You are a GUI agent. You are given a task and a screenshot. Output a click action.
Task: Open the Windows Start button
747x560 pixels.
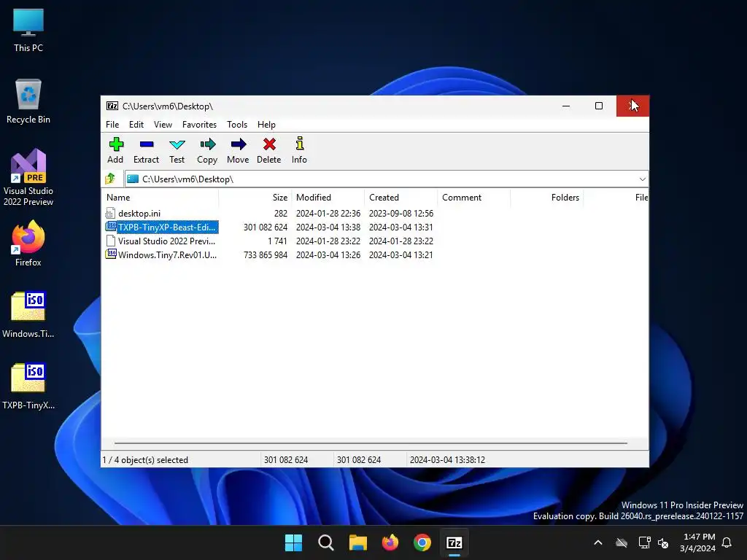coord(293,542)
